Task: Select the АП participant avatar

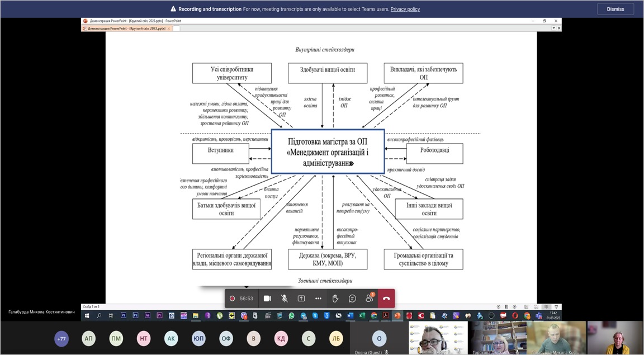Action: (89, 339)
